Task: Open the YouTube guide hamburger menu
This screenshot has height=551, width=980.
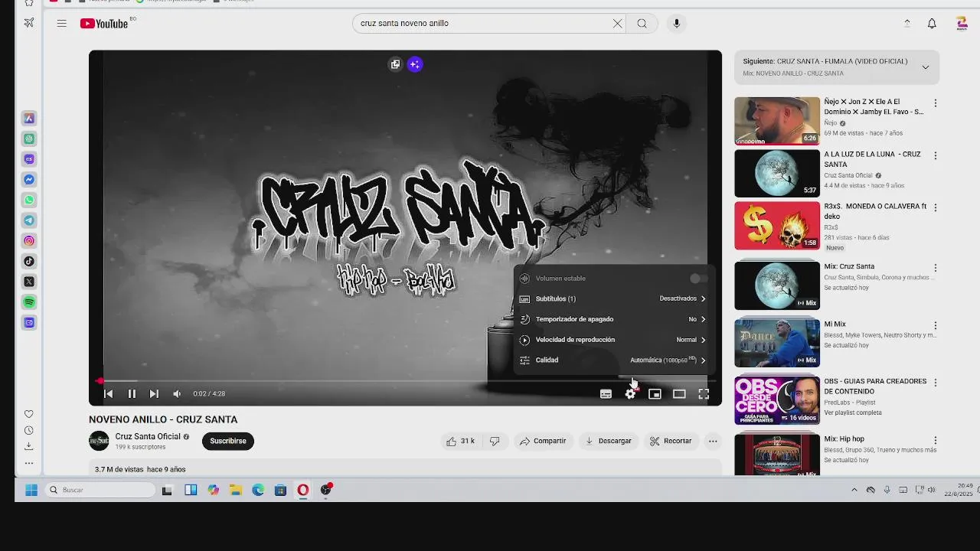Action: [61, 24]
